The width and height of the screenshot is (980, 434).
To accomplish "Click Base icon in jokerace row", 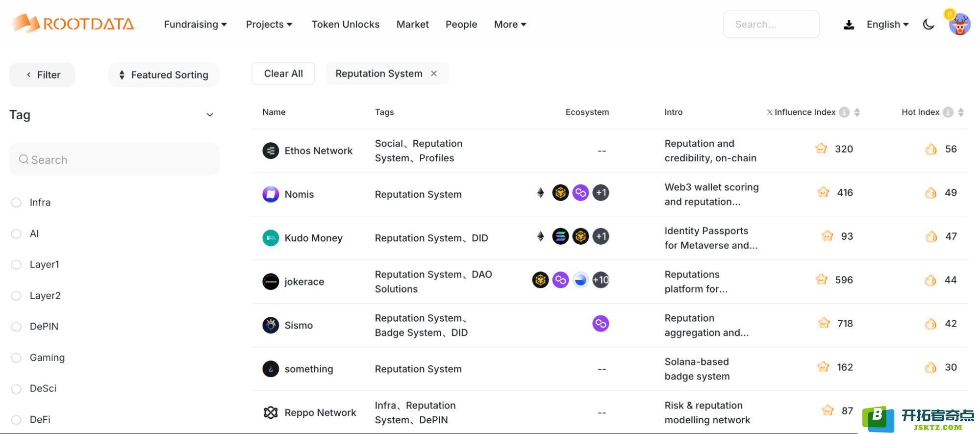I will click(x=580, y=280).
